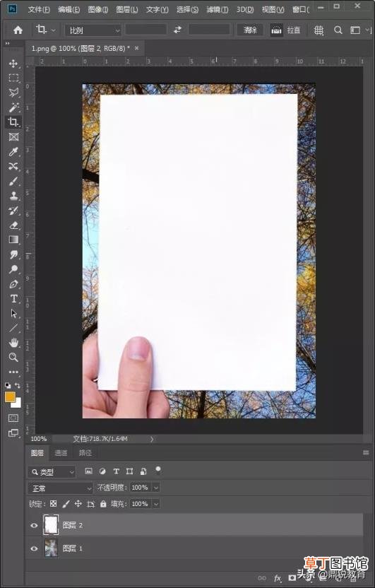Screen dimensions: 375x588
Task: Select the Hand tool
Action: [x=13, y=342]
